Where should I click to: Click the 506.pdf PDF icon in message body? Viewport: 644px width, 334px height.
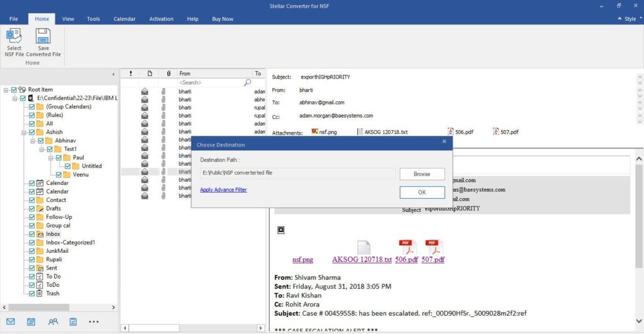click(x=407, y=247)
